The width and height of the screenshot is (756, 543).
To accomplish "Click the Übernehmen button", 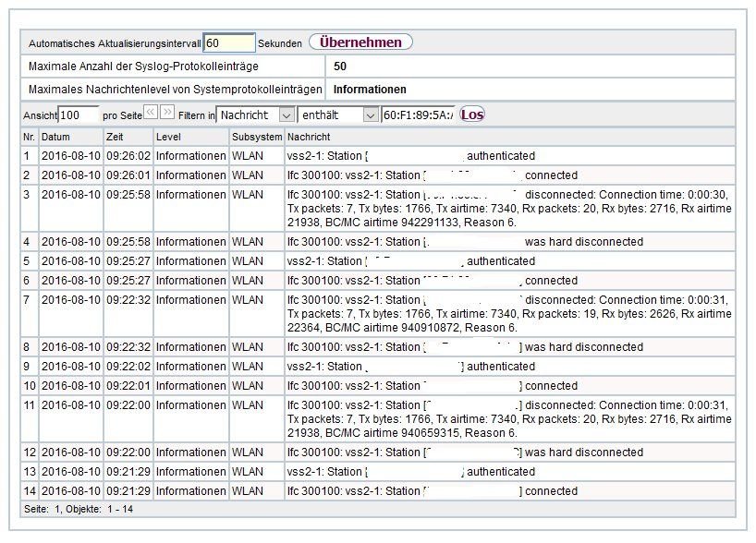I will [360, 42].
